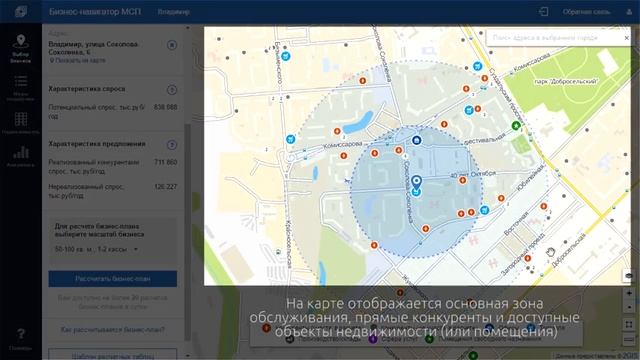The image size is (640, 360).
Task: Open the Показать на карте link
Action: pyautogui.click(x=78, y=60)
